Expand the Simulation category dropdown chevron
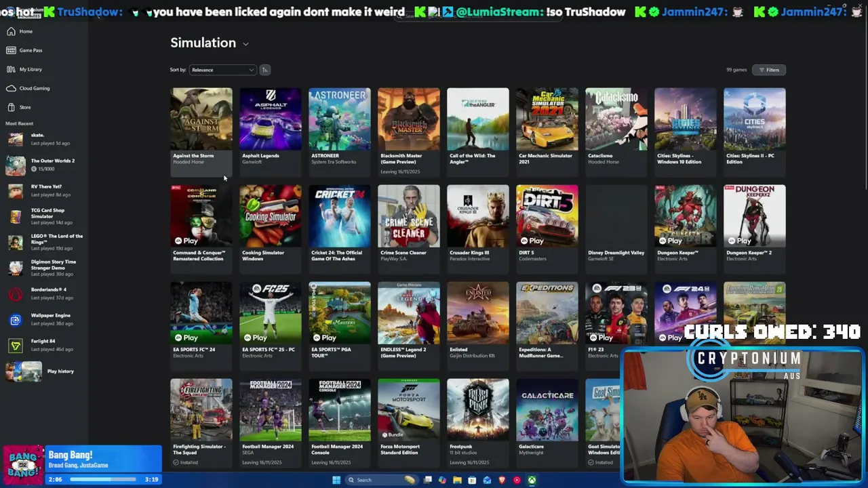 click(x=245, y=44)
